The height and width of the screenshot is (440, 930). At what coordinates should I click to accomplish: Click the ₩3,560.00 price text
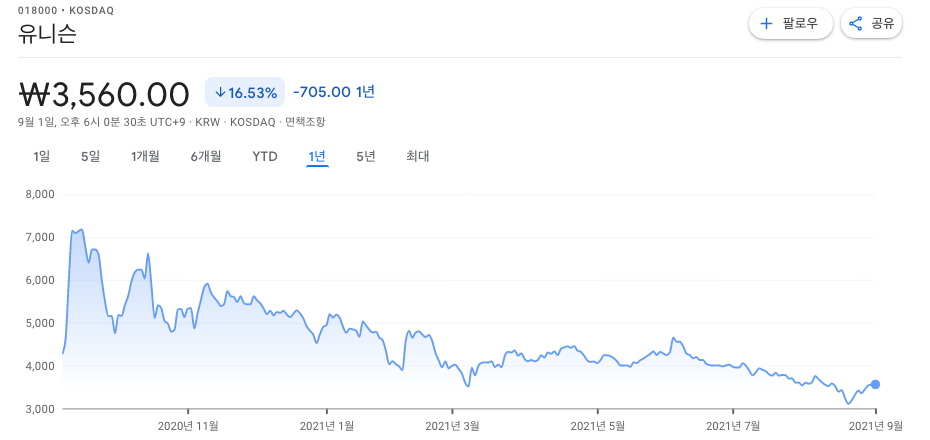coord(104,94)
